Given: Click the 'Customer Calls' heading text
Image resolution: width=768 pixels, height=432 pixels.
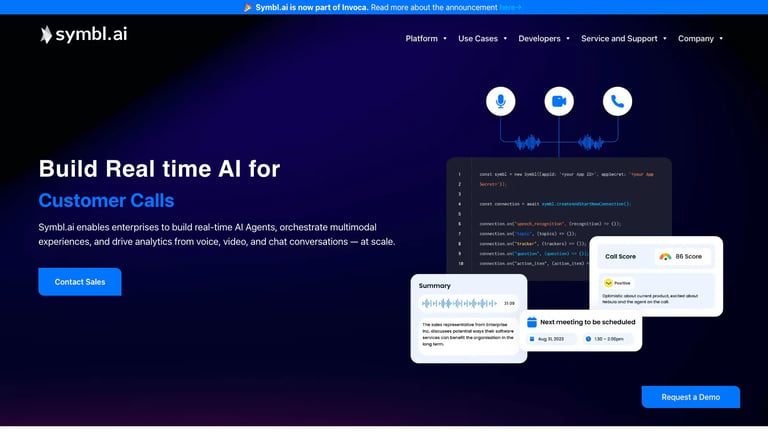Looking at the screenshot, I should [106, 200].
